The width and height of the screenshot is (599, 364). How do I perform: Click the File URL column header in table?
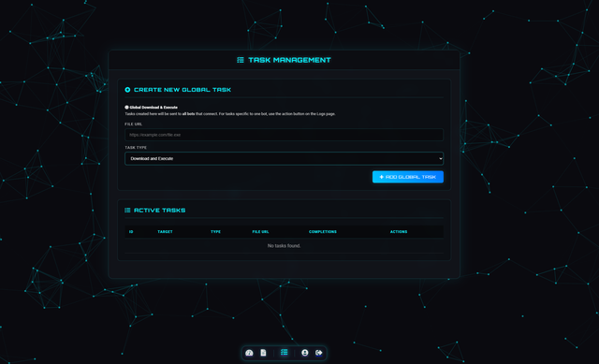coord(260,232)
